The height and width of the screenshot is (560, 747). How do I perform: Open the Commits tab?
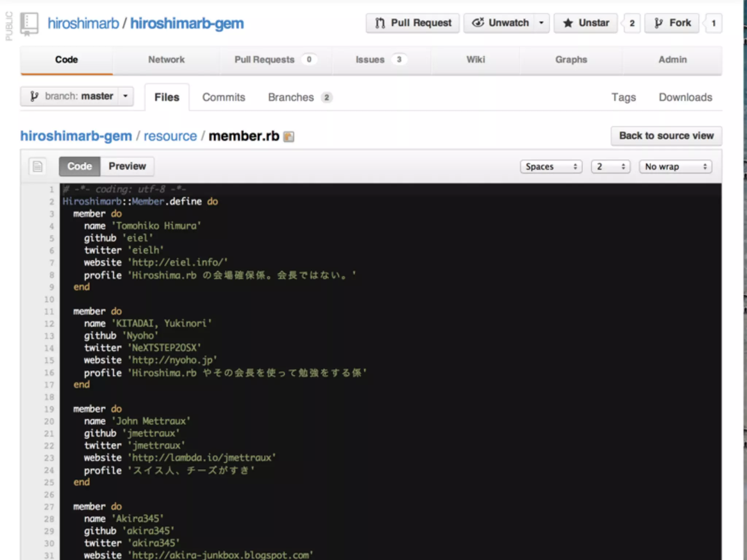224,97
